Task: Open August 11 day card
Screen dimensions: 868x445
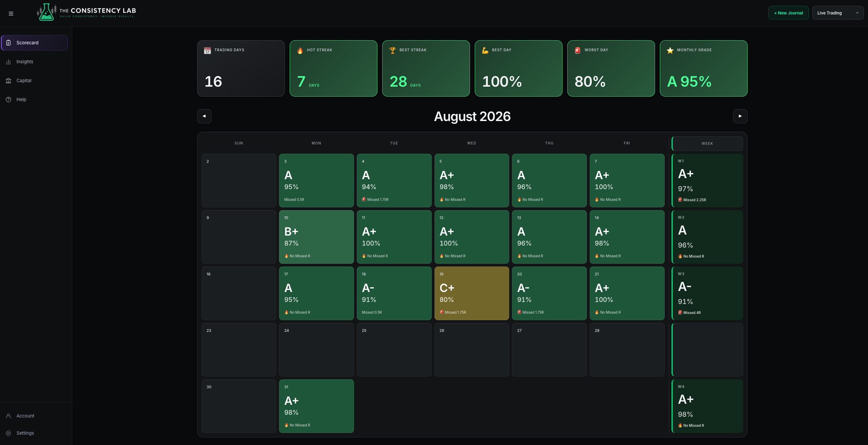Action: (x=394, y=237)
